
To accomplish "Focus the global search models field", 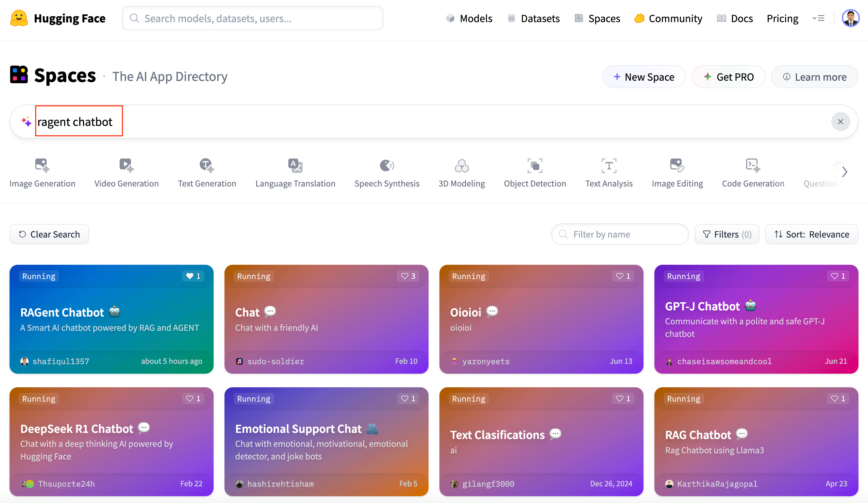I will coord(252,18).
